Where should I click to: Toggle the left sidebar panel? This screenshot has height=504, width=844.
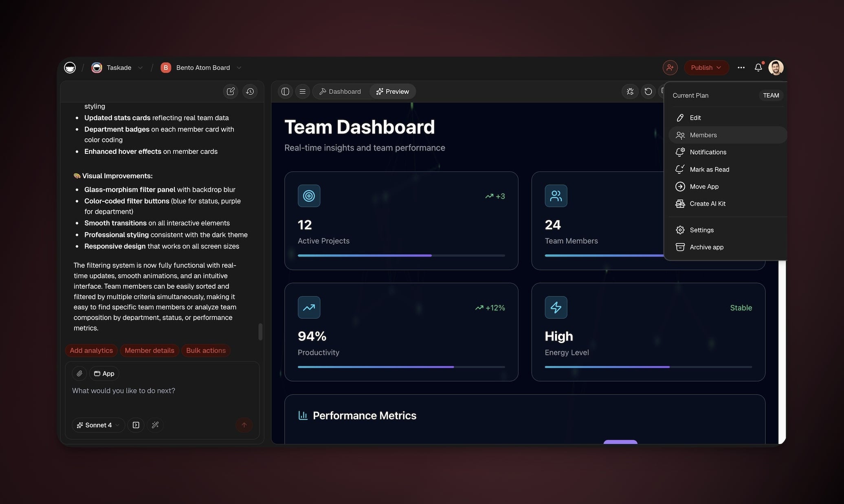(x=285, y=91)
